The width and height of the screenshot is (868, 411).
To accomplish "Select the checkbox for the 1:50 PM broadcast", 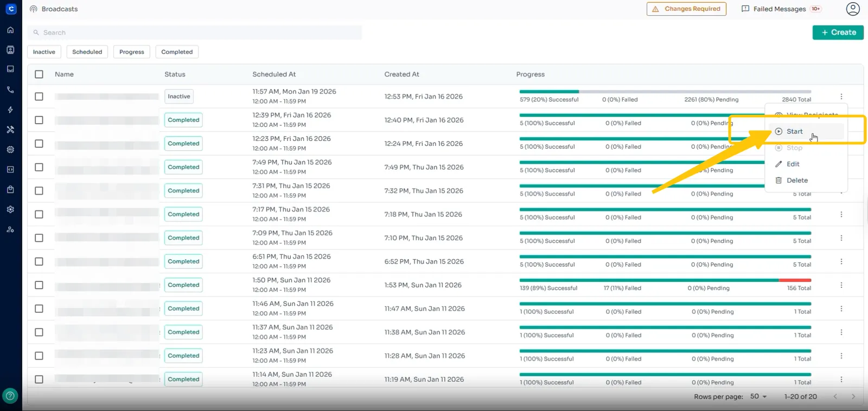I will 39,285.
